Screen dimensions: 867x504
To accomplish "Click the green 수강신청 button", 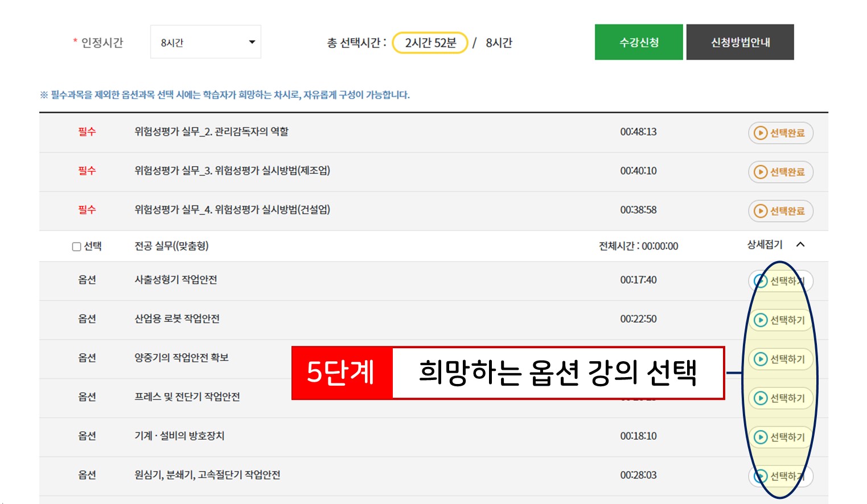I will coord(639,42).
